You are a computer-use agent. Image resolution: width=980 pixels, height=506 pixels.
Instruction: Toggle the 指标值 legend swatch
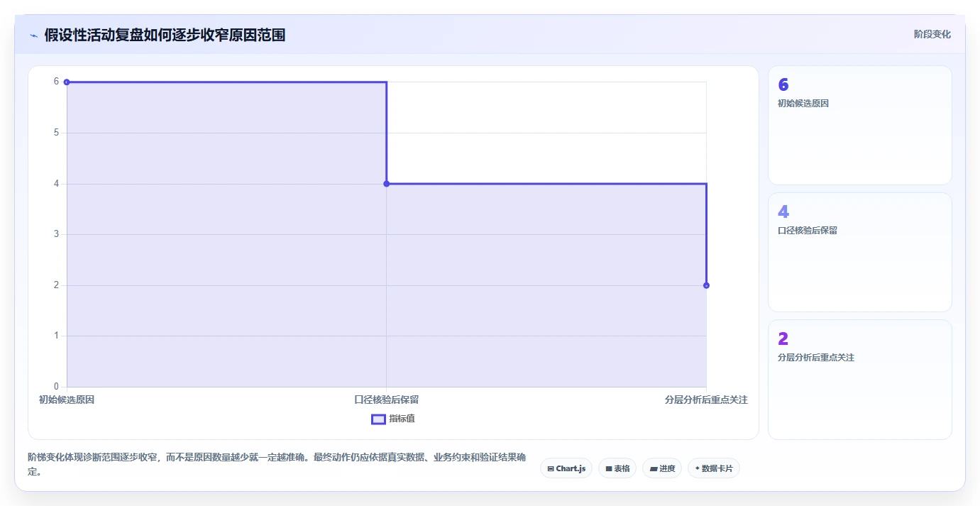click(378, 419)
